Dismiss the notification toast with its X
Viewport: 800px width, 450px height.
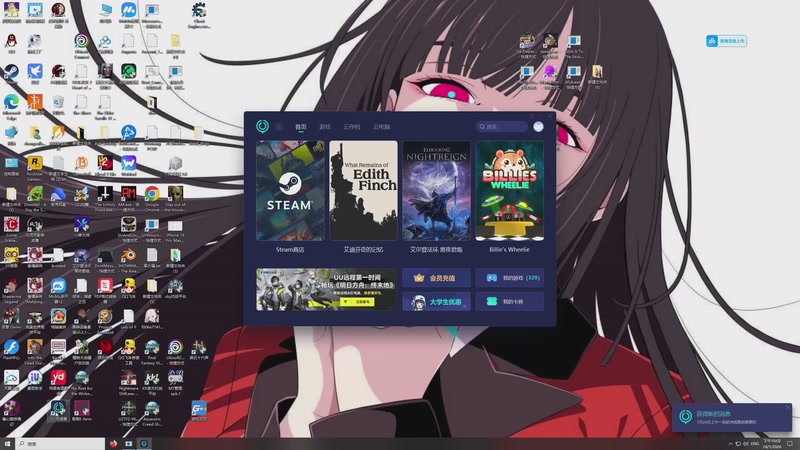coord(787,408)
